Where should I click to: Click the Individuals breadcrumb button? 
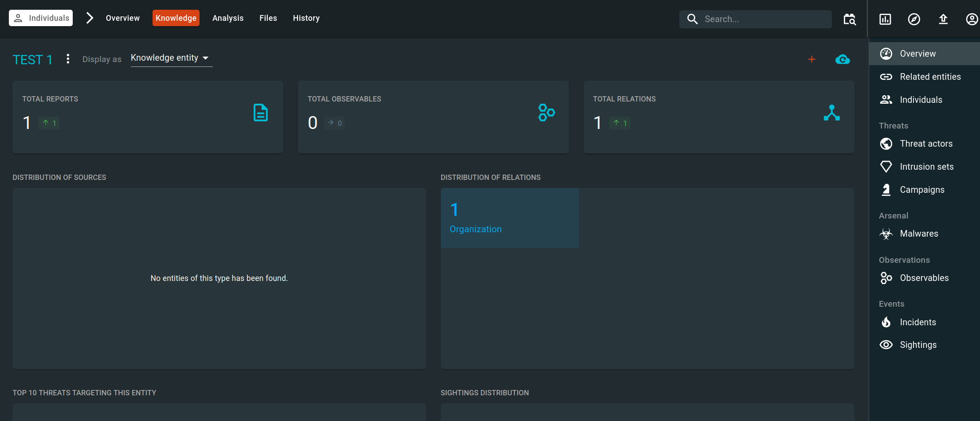click(x=41, y=18)
